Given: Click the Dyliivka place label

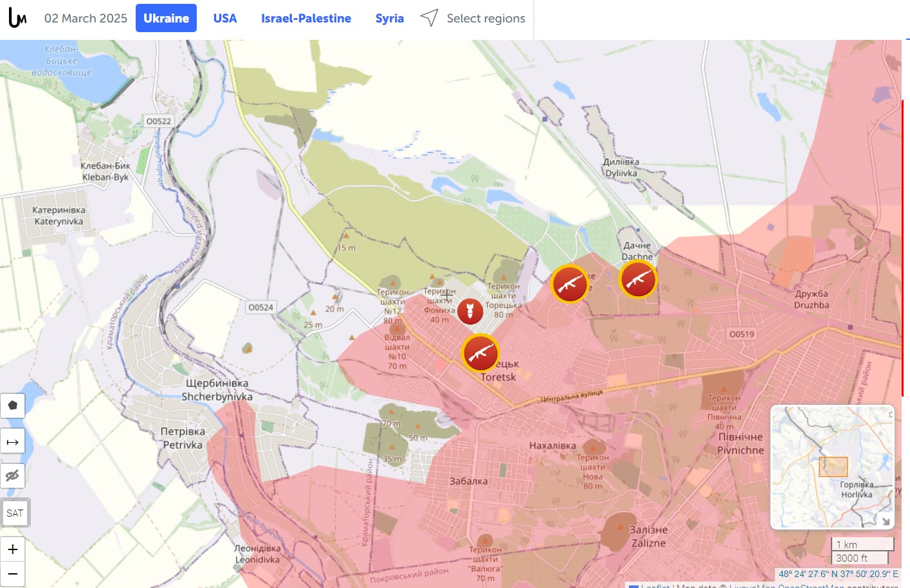Looking at the screenshot, I should tap(621, 174).
